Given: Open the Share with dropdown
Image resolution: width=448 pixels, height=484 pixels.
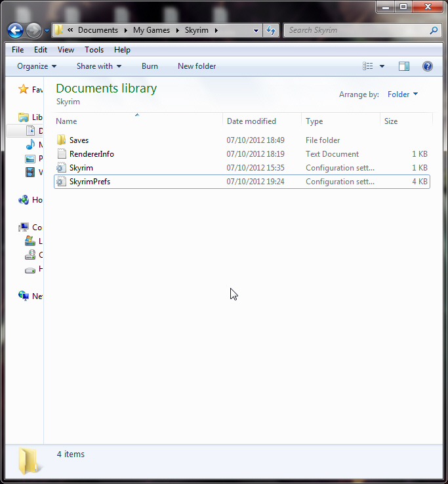Looking at the screenshot, I should coord(98,66).
